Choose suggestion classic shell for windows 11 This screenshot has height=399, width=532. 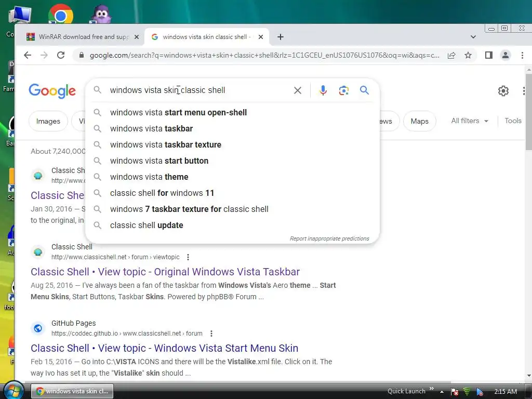(232, 193)
